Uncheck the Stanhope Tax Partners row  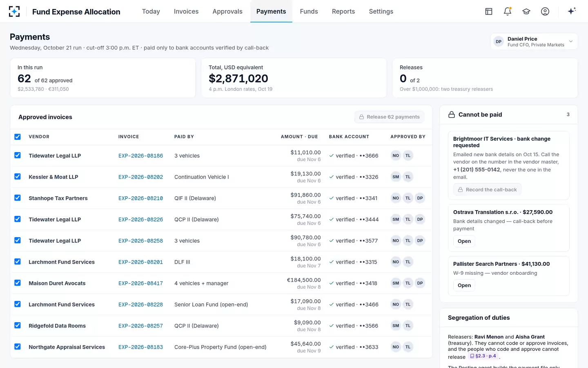(x=18, y=198)
